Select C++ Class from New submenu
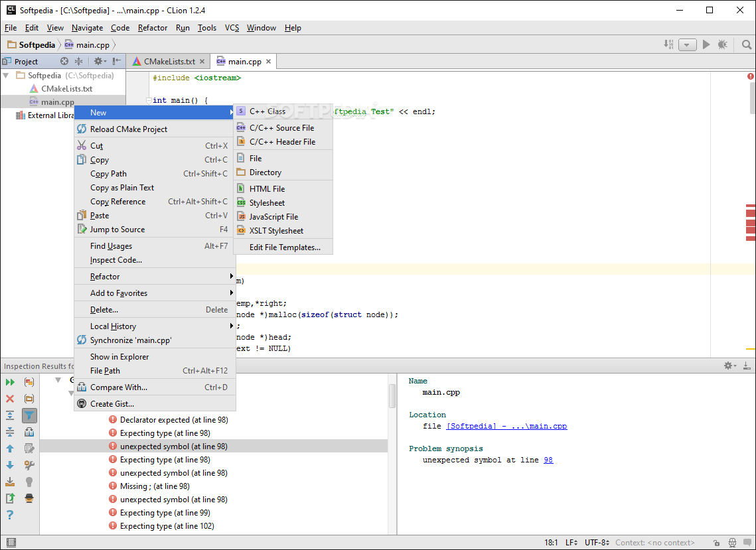The image size is (756, 550). (x=283, y=111)
